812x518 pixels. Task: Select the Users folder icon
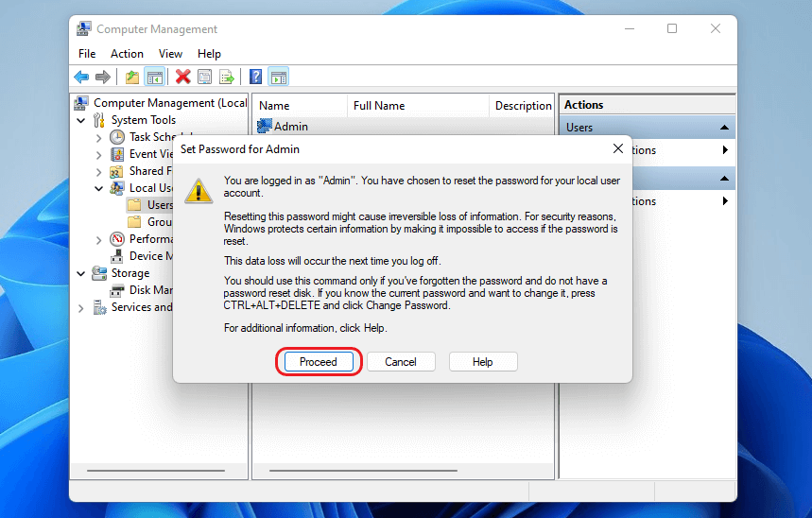tap(134, 205)
